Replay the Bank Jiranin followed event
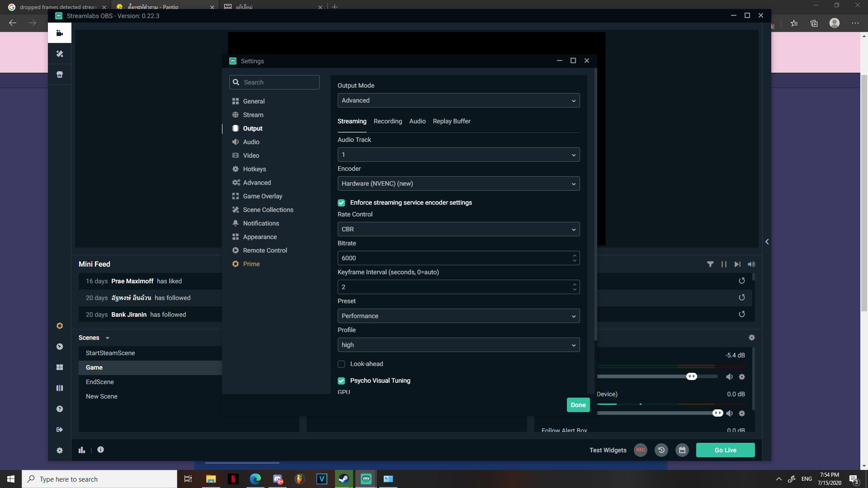The image size is (868, 488). [742, 314]
